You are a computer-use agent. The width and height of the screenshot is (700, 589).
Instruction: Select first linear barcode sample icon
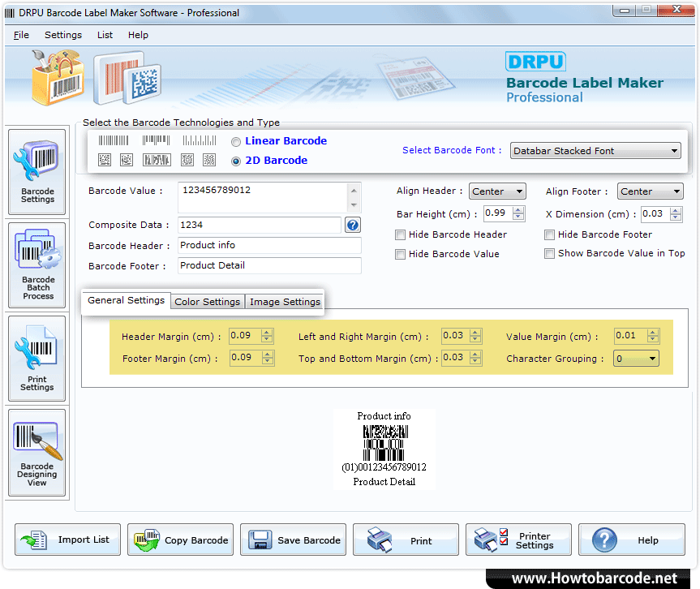[114, 140]
